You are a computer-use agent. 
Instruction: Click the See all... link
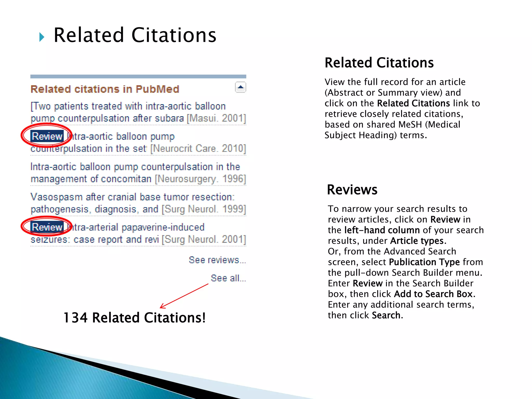tap(228, 278)
